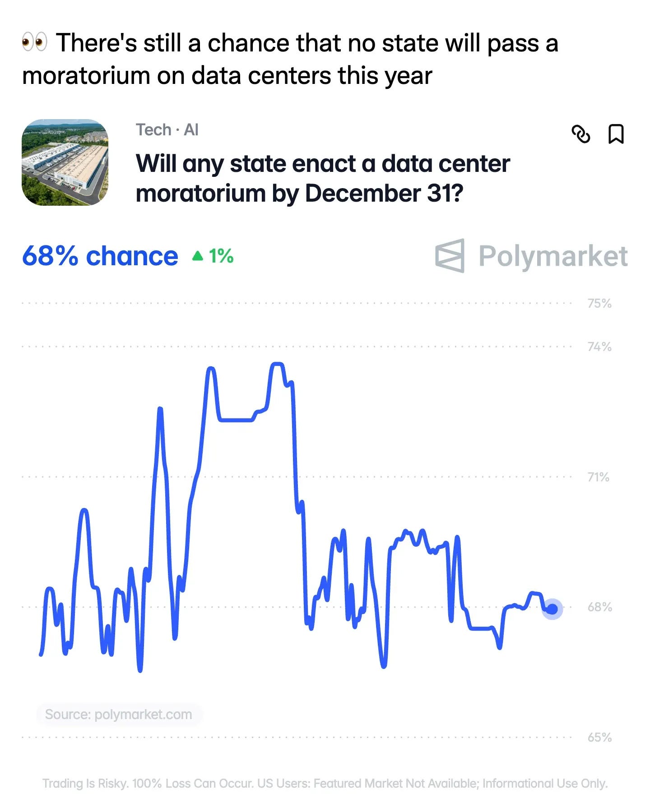Image resolution: width=650 pixels, height=812 pixels.
Task: Click the green up-arrow change indicator
Action: point(213,256)
